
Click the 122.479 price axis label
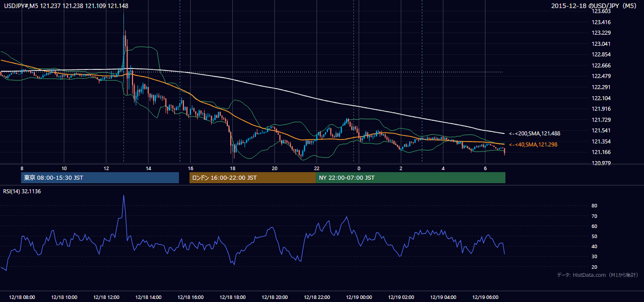(601, 77)
